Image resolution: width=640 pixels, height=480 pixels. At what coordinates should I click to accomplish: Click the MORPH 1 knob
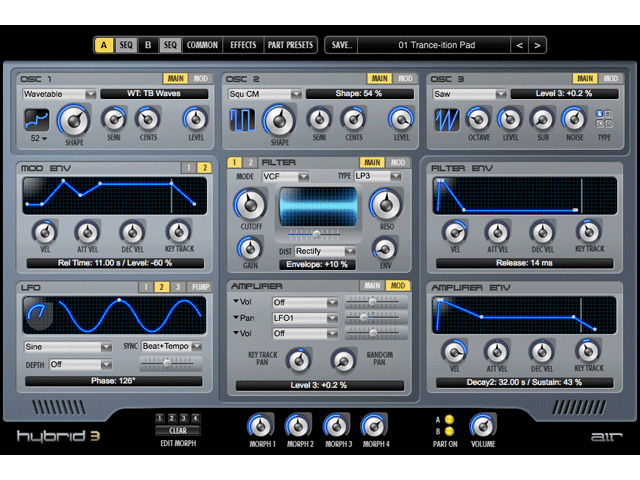tap(260, 426)
